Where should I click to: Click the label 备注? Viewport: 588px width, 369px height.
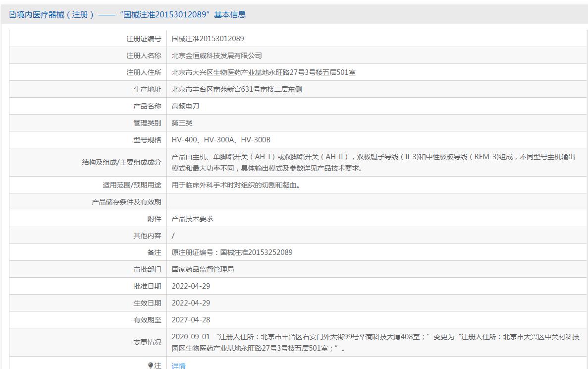click(154, 252)
